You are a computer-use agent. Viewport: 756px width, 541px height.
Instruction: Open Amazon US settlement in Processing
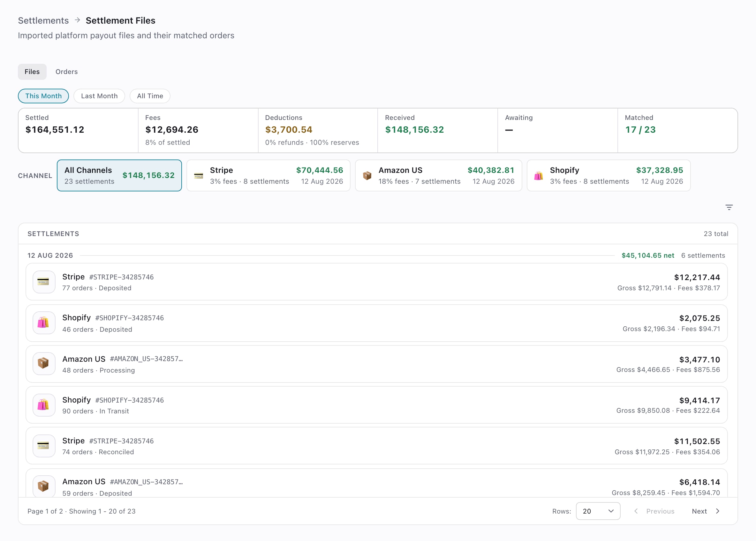coord(377,364)
